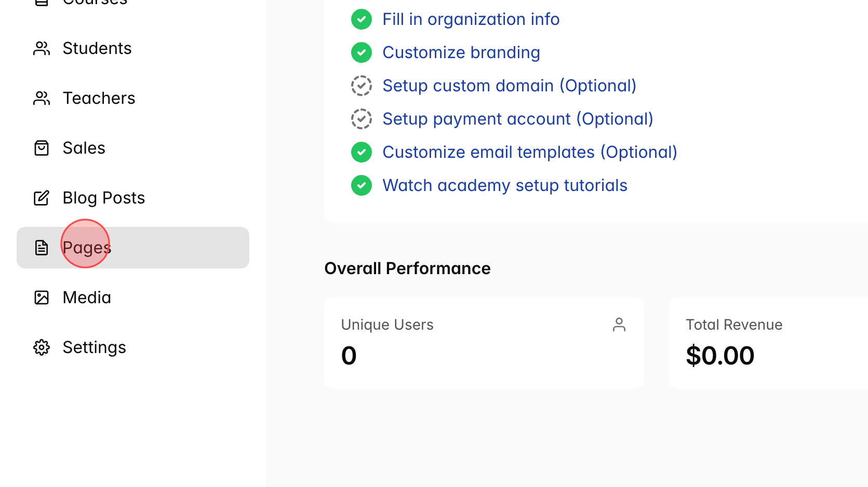This screenshot has width=868, height=487.
Task: Click the Blog Posts pencil icon
Action: 42,198
